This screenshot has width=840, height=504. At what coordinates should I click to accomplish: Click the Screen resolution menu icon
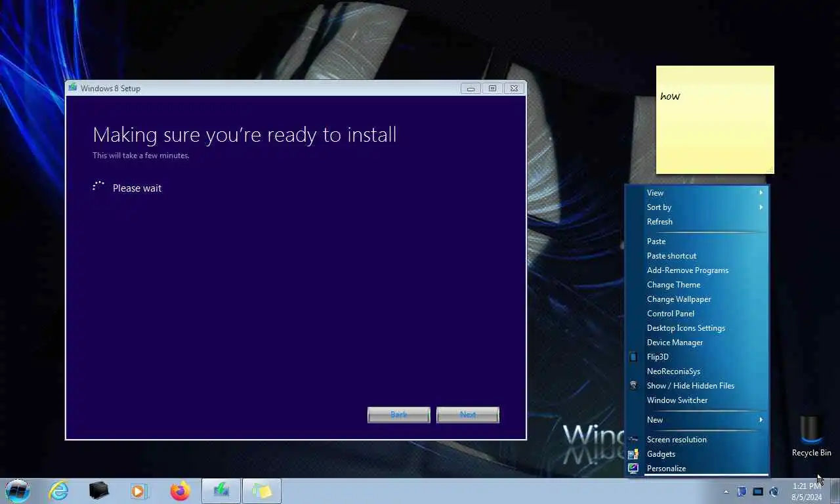(x=633, y=440)
